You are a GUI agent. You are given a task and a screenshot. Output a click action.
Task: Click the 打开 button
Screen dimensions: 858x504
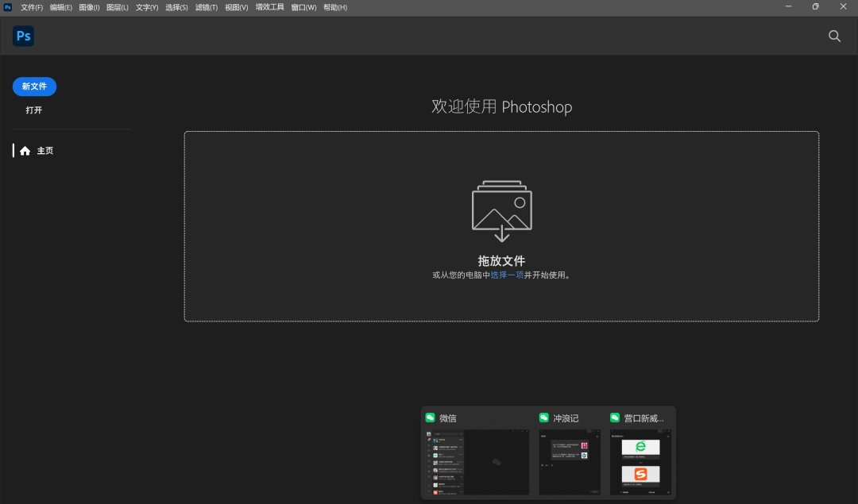click(34, 110)
